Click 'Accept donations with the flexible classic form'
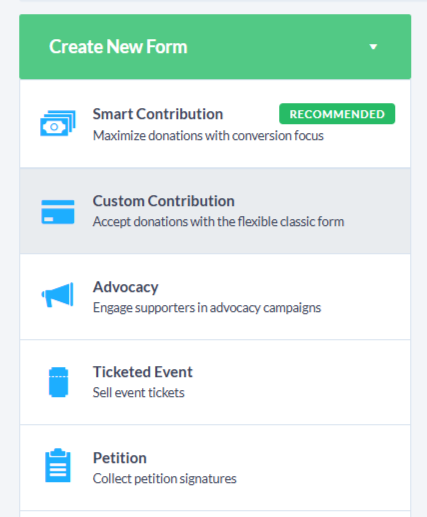427x517 pixels. (218, 222)
